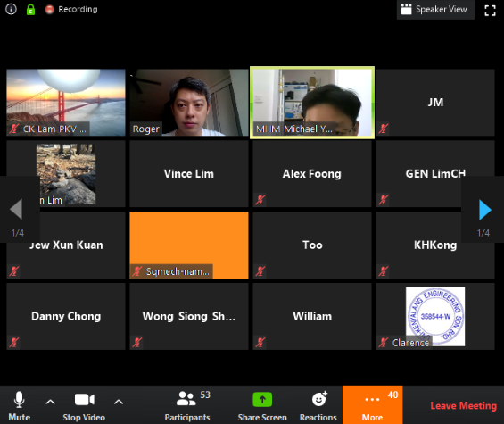The height and width of the screenshot is (424, 504).
Task: Click the muted mic icon on CK Lam-PKV tile
Action: 13,129
